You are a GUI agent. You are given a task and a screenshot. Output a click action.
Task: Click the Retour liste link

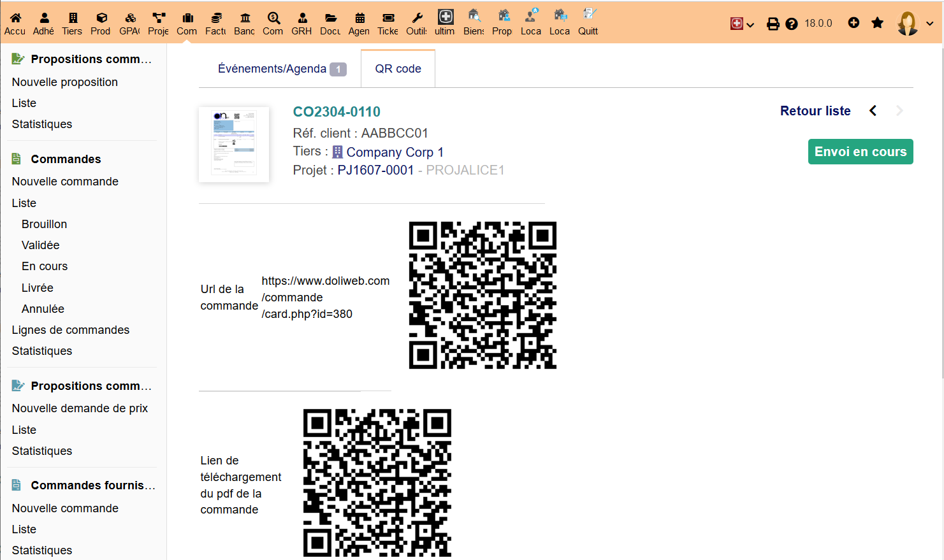[x=815, y=111]
